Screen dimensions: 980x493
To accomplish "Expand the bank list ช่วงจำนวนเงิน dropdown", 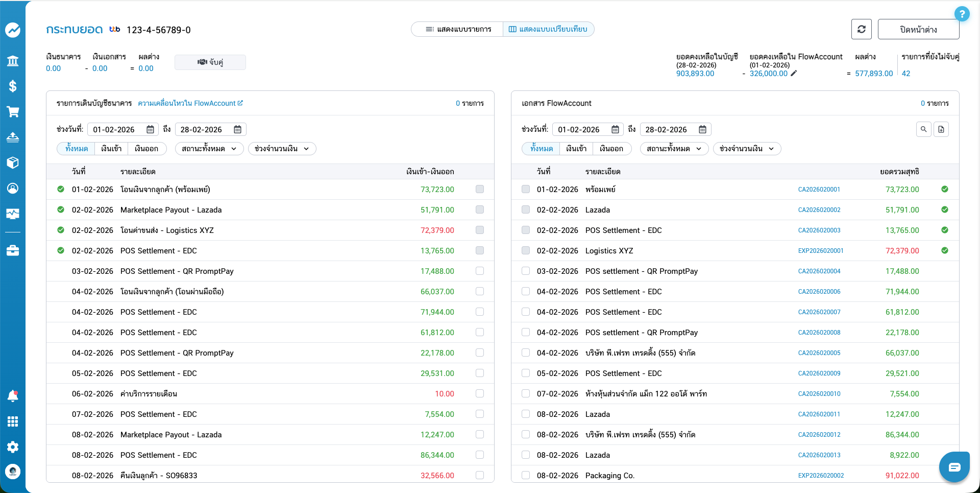I will tap(282, 149).
